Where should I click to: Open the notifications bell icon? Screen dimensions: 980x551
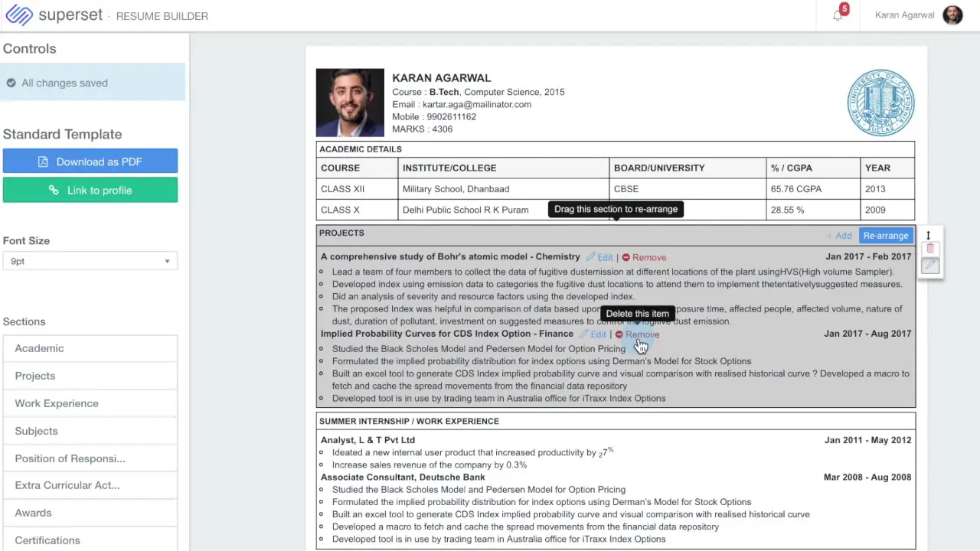point(838,15)
